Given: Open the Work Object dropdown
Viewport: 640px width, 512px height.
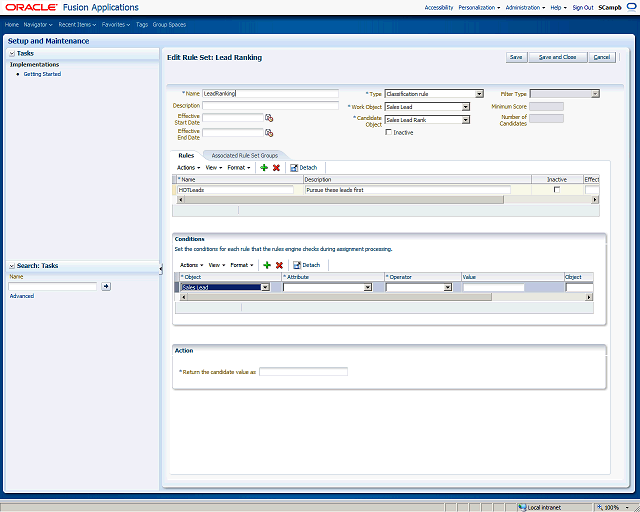Looking at the screenshot, I should (466, 107).
